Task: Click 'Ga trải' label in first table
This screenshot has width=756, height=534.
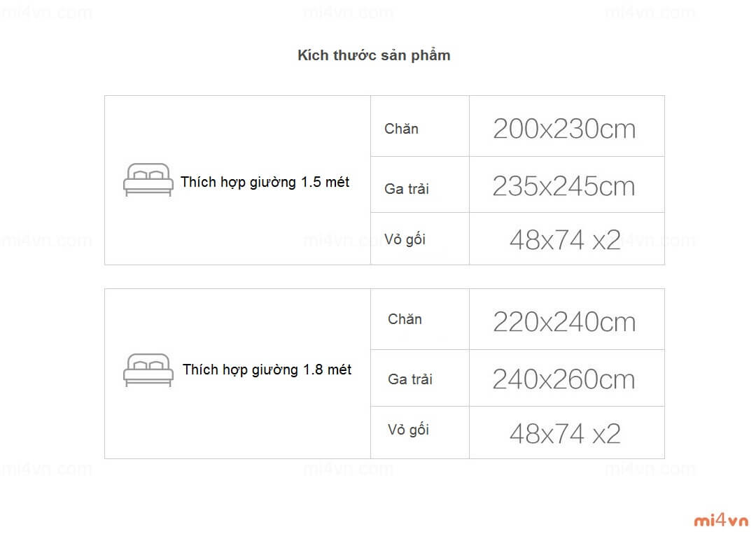Action: click(x=406, y=188)
